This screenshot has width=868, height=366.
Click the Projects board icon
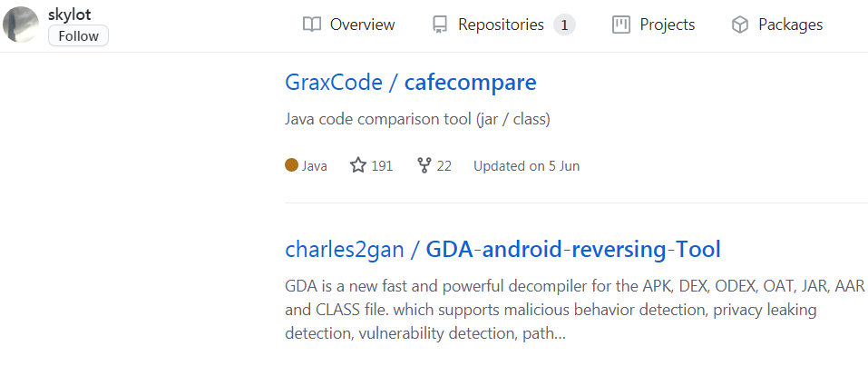point(621,25)
